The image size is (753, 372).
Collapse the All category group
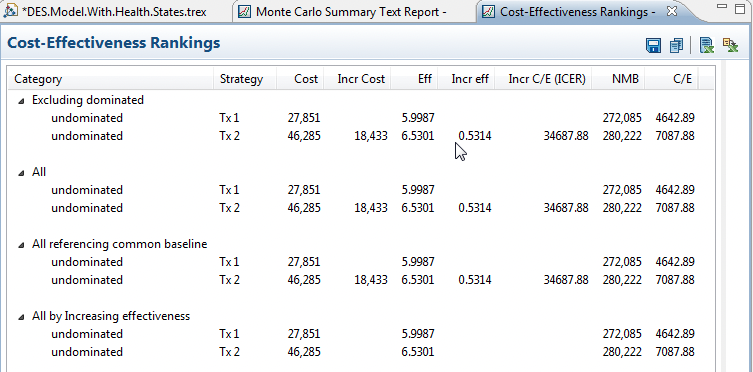pyautogui.click(x=21, y=173)
